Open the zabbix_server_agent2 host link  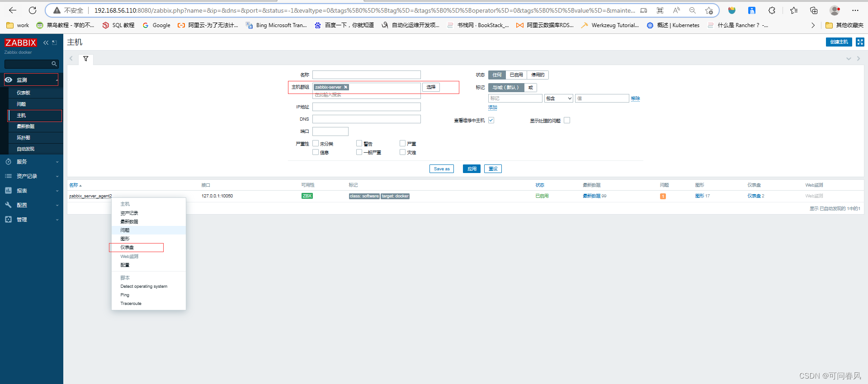(x=90, y=196)
